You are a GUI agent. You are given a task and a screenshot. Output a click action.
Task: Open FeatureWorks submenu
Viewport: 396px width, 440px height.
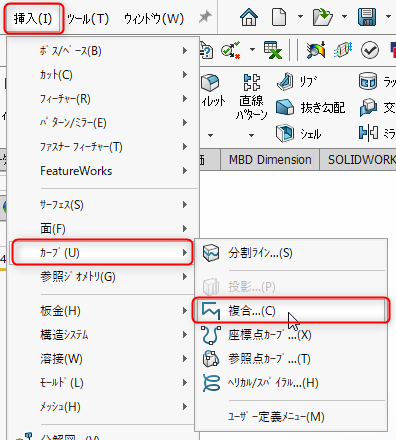[103, 171]
